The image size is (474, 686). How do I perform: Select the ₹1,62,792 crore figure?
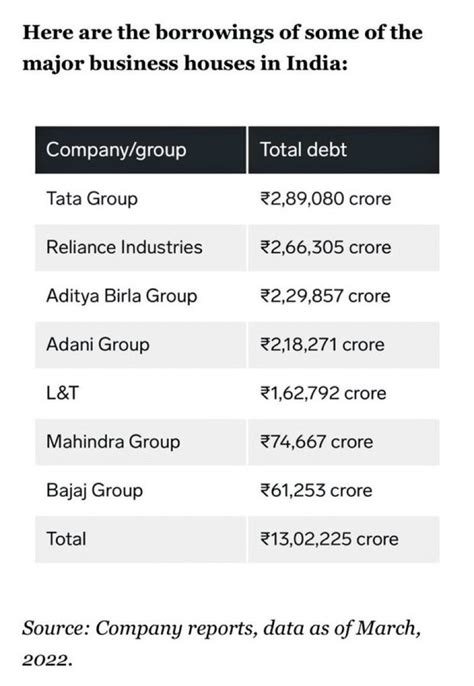[323, 393]
